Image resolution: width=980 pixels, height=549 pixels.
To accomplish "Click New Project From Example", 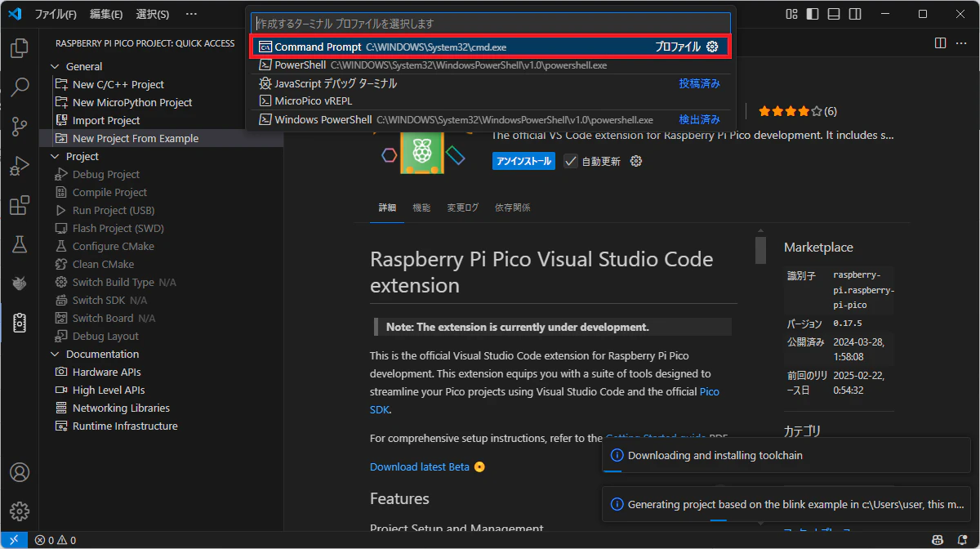I will [135, 138].
